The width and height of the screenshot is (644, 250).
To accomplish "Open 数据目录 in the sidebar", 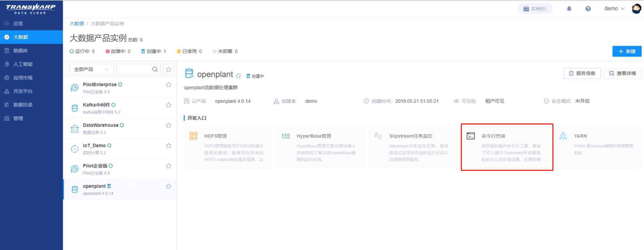I will 31,105.
